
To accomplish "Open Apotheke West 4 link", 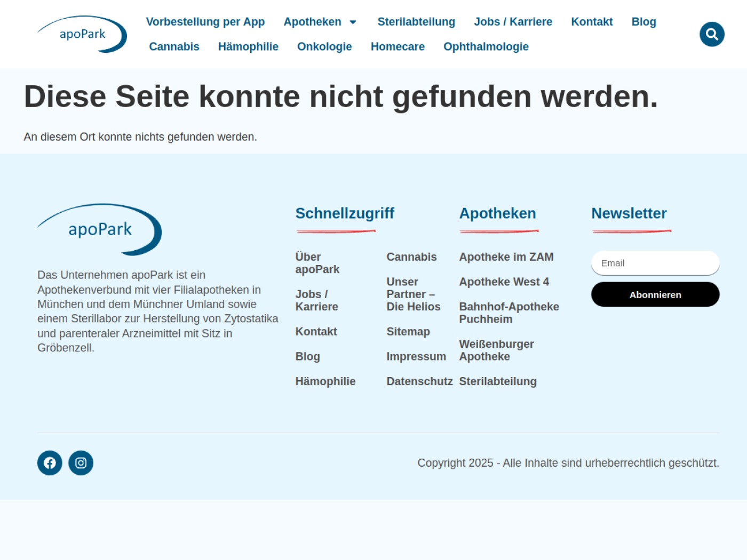I will tap(504, 282).
